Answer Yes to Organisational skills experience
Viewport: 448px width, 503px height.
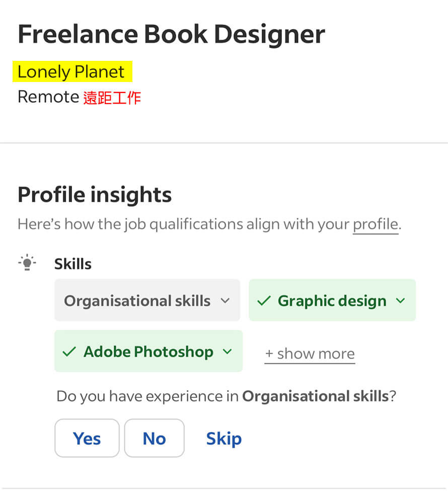[x=87, y=438]
